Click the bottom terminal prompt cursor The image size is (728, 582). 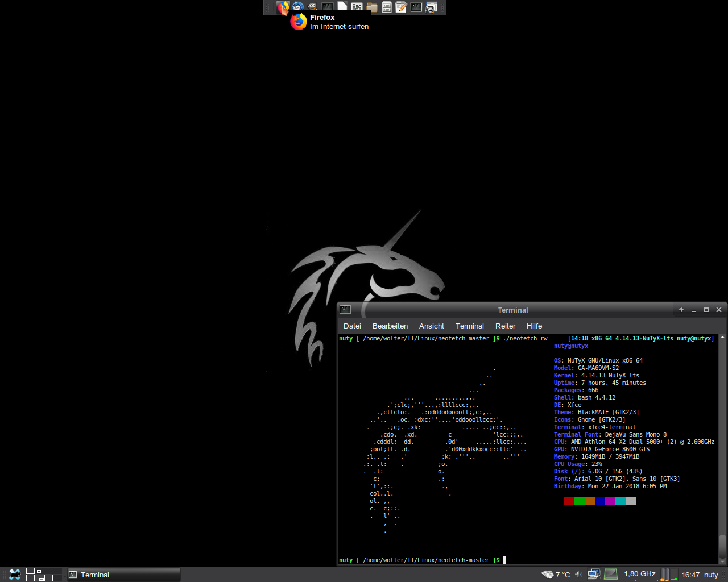pos(504,560)
